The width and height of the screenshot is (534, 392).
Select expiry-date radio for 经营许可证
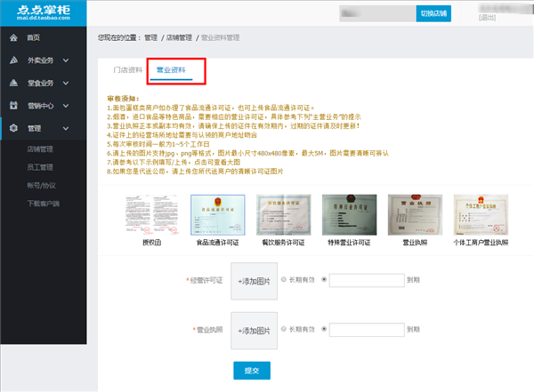click(324, 279)
